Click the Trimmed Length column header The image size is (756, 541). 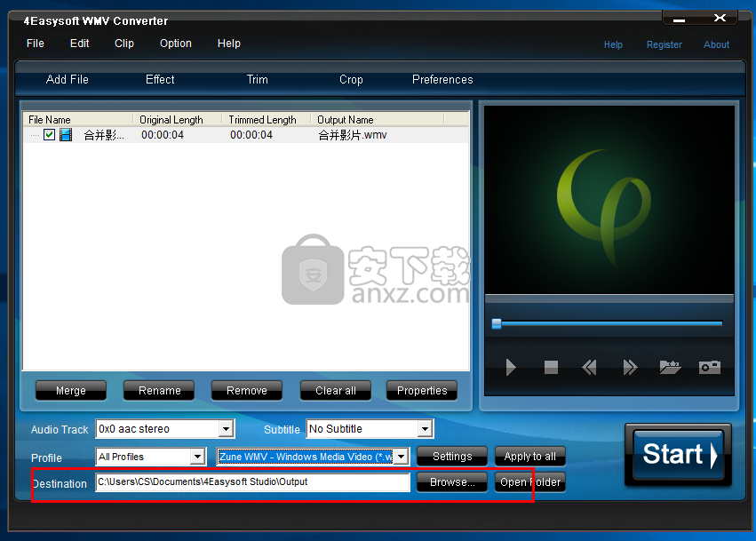point(267,120)
